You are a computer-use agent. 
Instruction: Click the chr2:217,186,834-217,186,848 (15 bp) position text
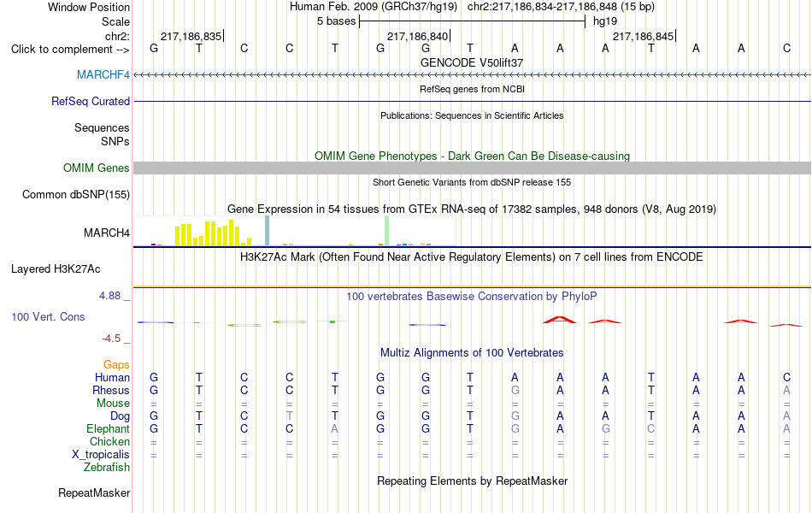click(561, 7)
